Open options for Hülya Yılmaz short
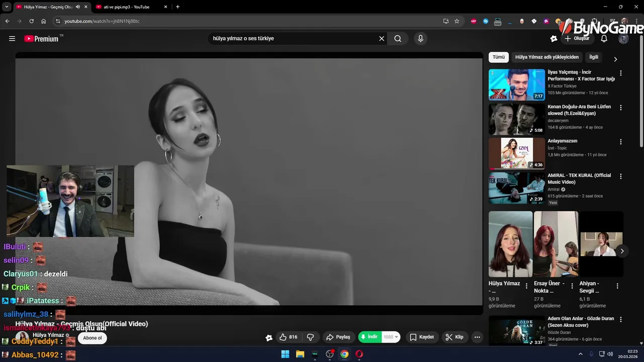Viewport: 644px width, 362px height. coord(527,286)
